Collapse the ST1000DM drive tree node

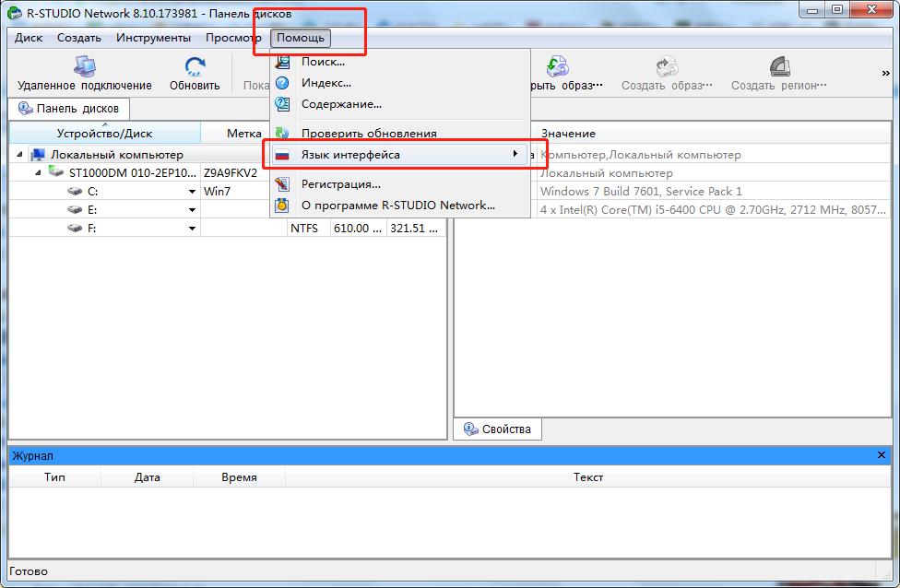point(39,173)
